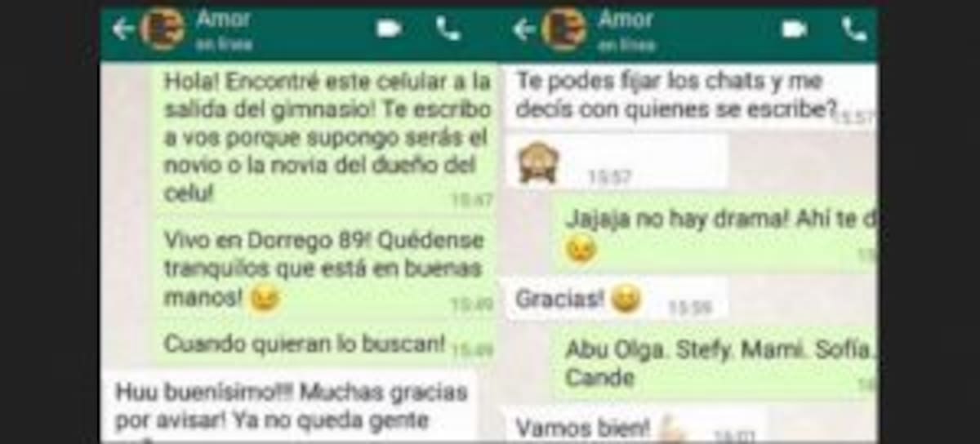The image size is (980, 444).
Task: Select the 'Hola! Encontré este celular' message
Action: tap(325, 137)
